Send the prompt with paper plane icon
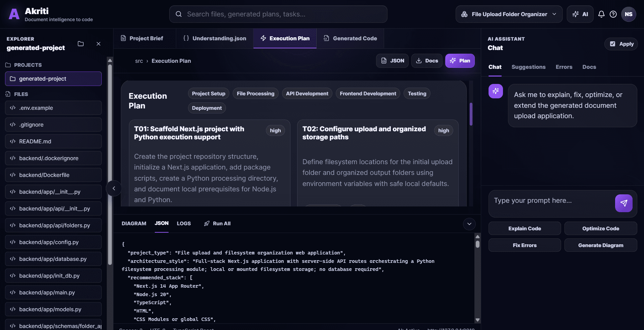644x330 pixels. pos(624,203)
